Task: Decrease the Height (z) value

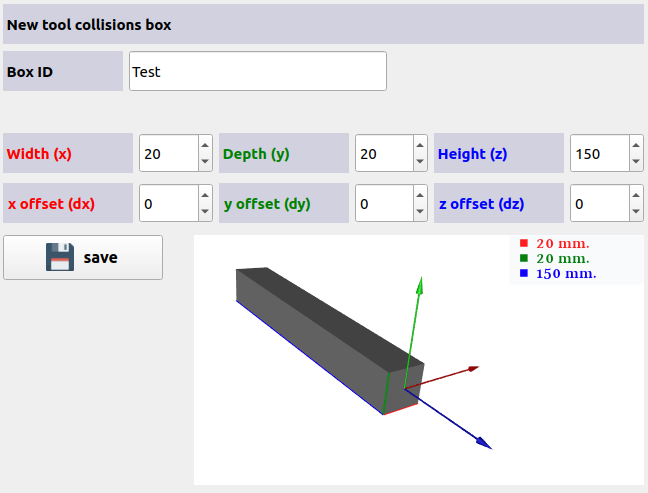Action: tap(636, 162)
